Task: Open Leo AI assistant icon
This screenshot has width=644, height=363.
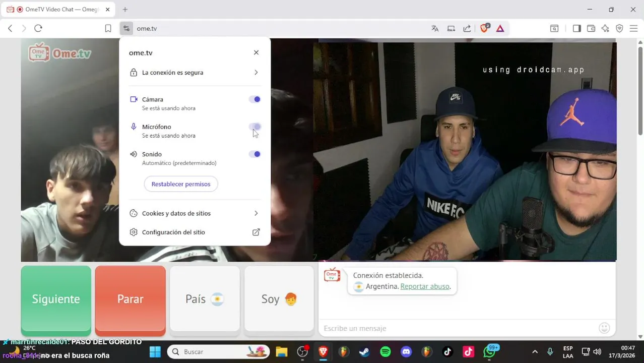Action: tap(605, 29)
